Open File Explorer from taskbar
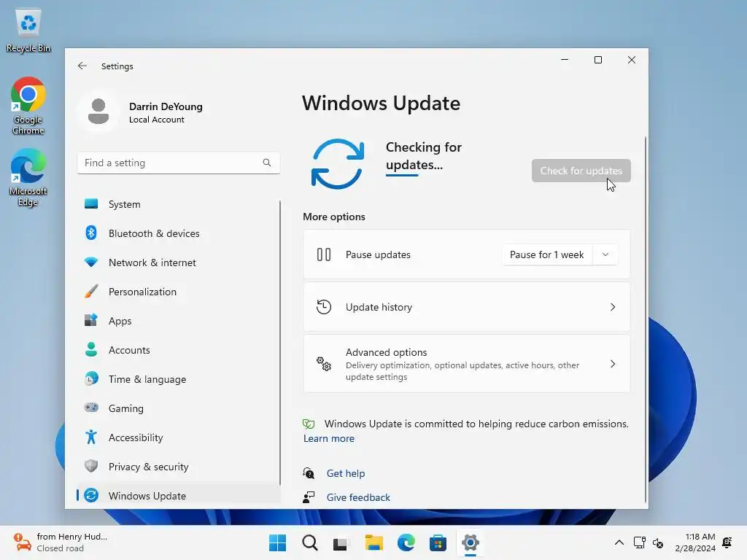Viewport: 747px width, 560px height. [x=374, y=542]
